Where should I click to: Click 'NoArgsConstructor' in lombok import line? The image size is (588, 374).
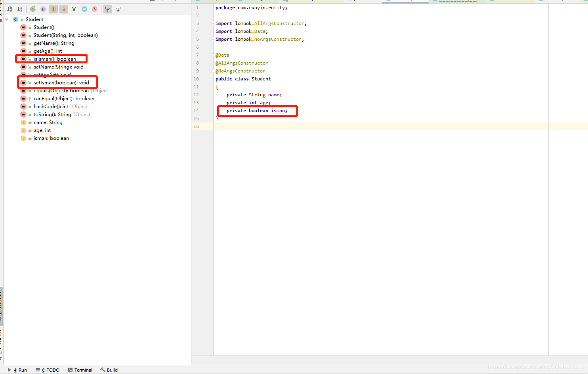click(x=278, y=39)
